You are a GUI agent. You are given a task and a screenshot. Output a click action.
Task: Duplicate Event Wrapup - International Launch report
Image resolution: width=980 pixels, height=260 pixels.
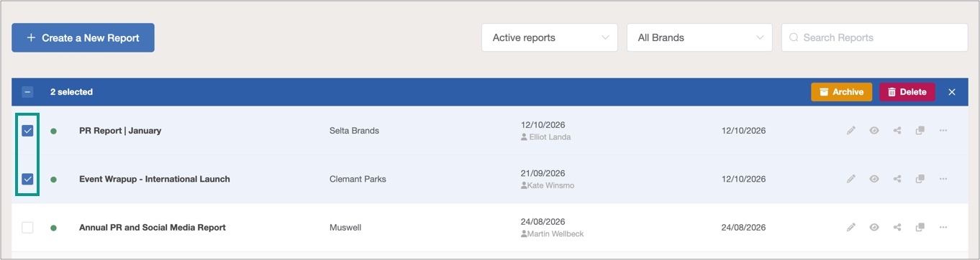click(920, 179)
